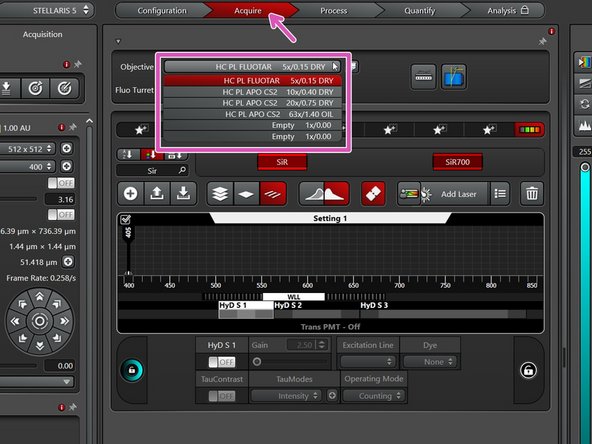Click the red eraser tool icon

(x=373, y=194)
